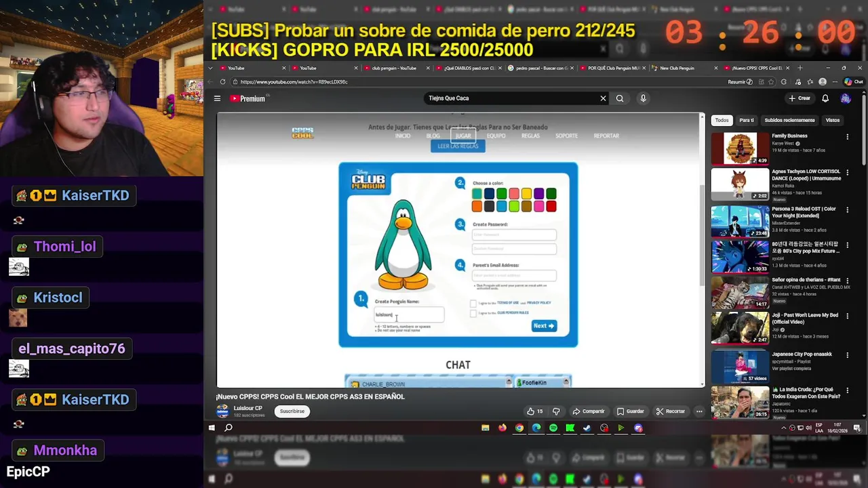The height and width of the screenshot is (488, 868).
Task: Click the Recortar clip button
Action: tap(671, 411)
